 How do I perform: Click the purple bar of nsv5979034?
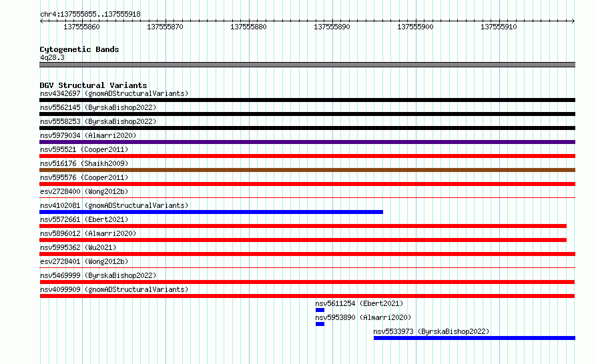click(307, 142)
